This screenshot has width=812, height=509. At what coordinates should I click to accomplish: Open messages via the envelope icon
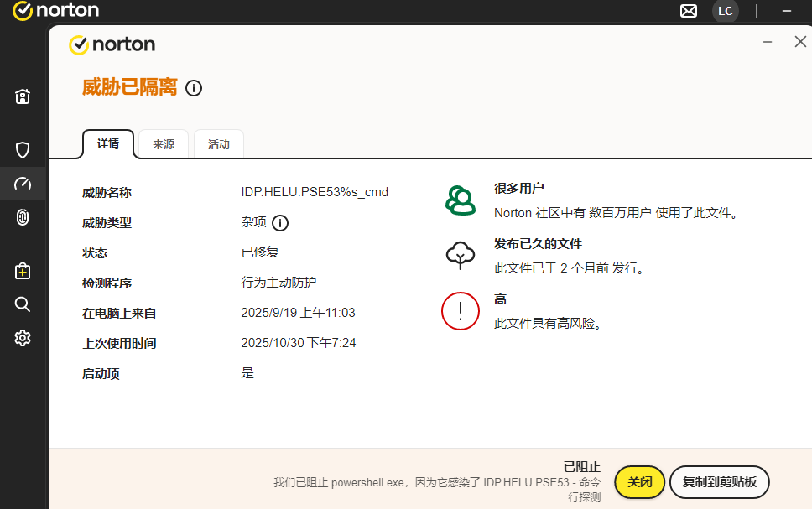click(689, 11)
